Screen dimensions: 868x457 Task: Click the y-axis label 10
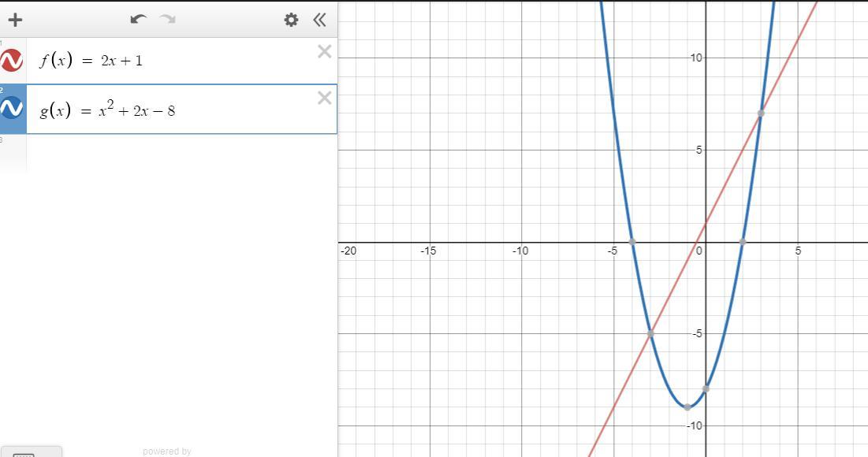pyautogui.click(x=696, y=58)
